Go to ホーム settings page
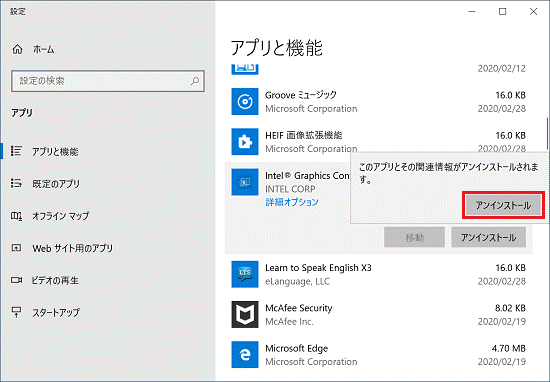Image resolution: width=550 pixels, height=382 pixels. coord(43,50)
